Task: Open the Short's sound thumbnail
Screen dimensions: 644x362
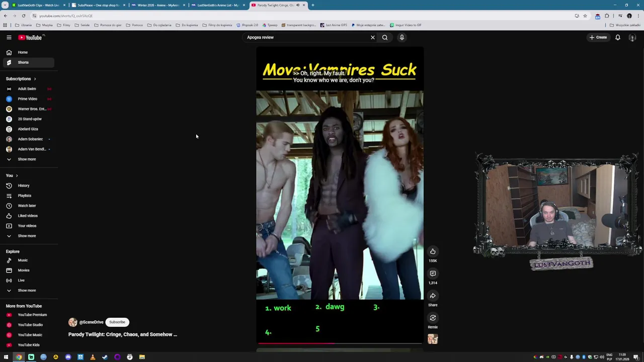Action: click(x=433, y=339)
